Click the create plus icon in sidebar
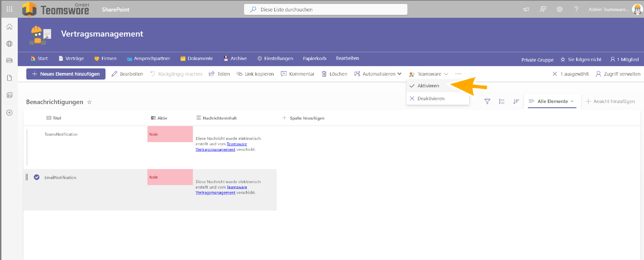This screenshot has width=644, height=260. [x=10, y=113]
